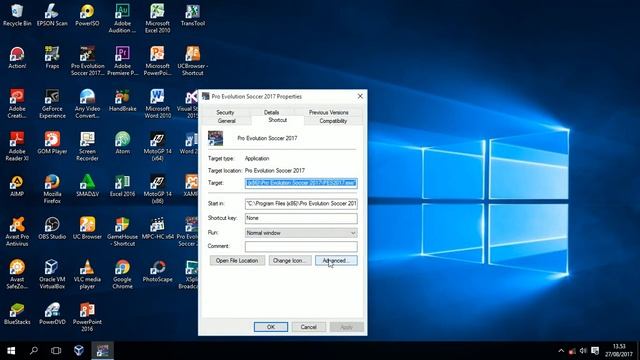Select the Any Video Converter desktop icon
The image size is (640, 360).
(87, 104)
